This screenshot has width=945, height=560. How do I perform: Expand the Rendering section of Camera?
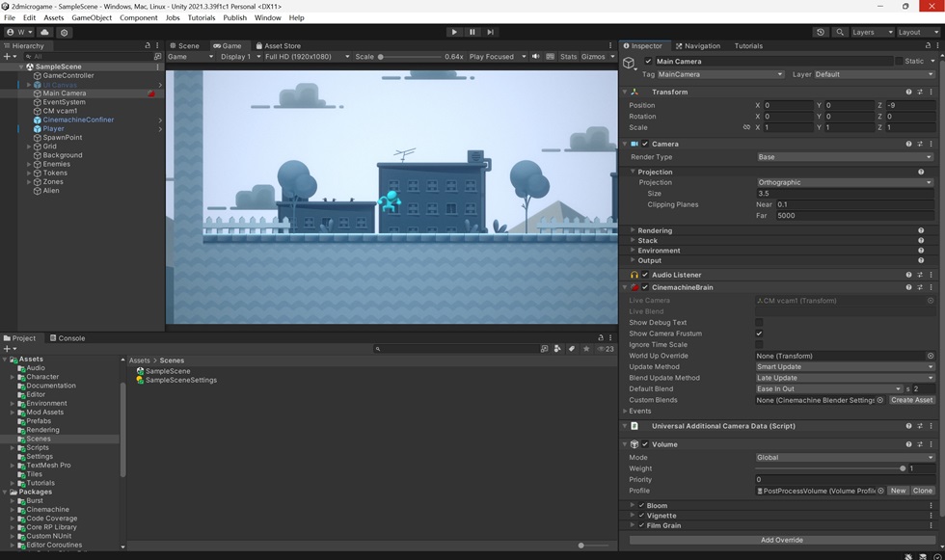click(633, 230)
